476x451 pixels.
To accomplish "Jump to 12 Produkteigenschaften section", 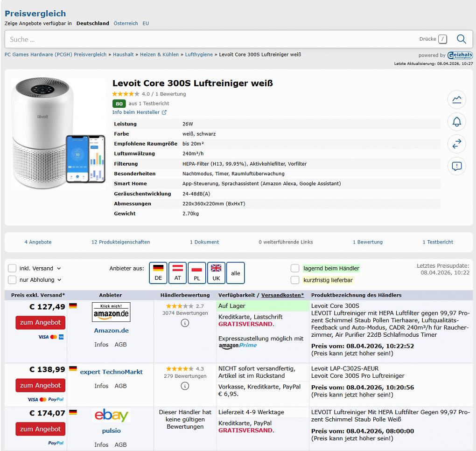I will click(x=121, y=242).
